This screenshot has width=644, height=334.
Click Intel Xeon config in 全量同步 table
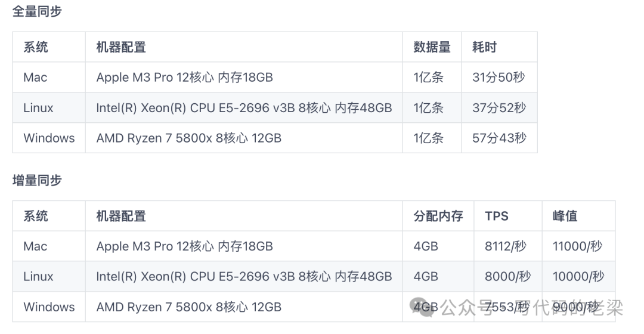click(x=244, y=108)
